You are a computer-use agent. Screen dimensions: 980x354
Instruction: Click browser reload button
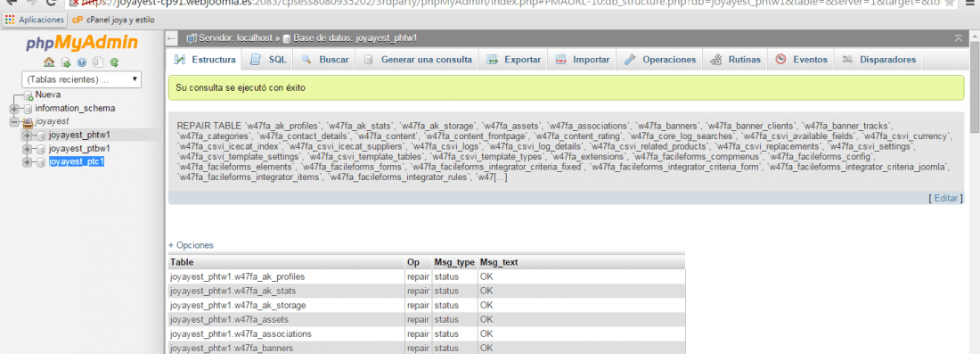click(x=52, y=3)
